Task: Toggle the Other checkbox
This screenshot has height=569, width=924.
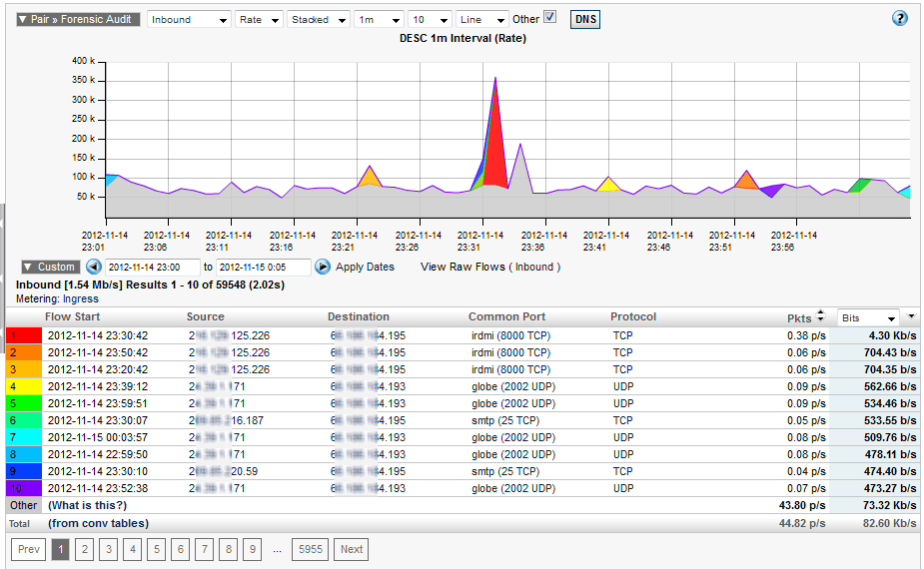Action: click(549, 17)
